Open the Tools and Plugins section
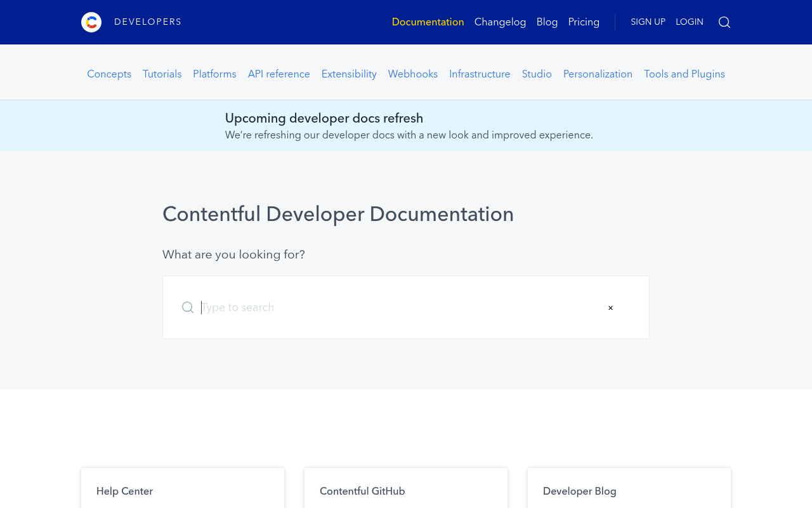 point(684,74)
